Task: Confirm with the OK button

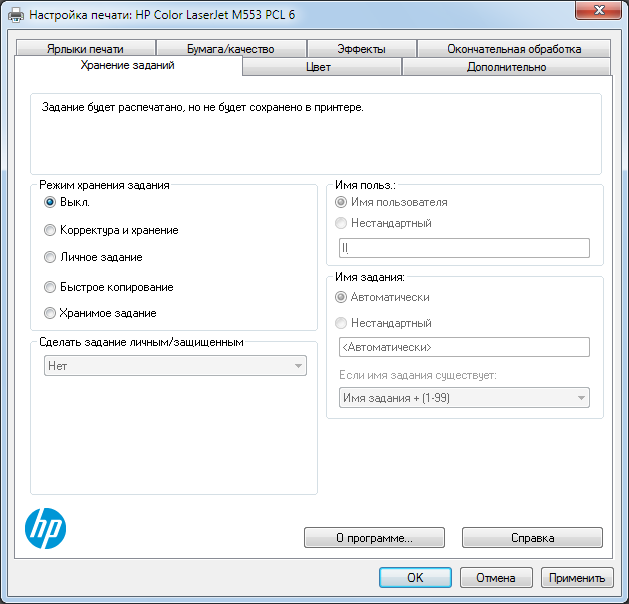Action: point(415,578)
